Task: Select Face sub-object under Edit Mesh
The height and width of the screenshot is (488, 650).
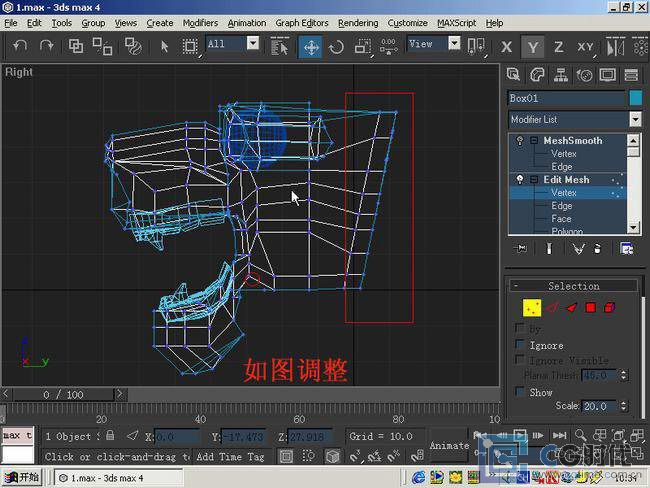Action: point(561,219)
